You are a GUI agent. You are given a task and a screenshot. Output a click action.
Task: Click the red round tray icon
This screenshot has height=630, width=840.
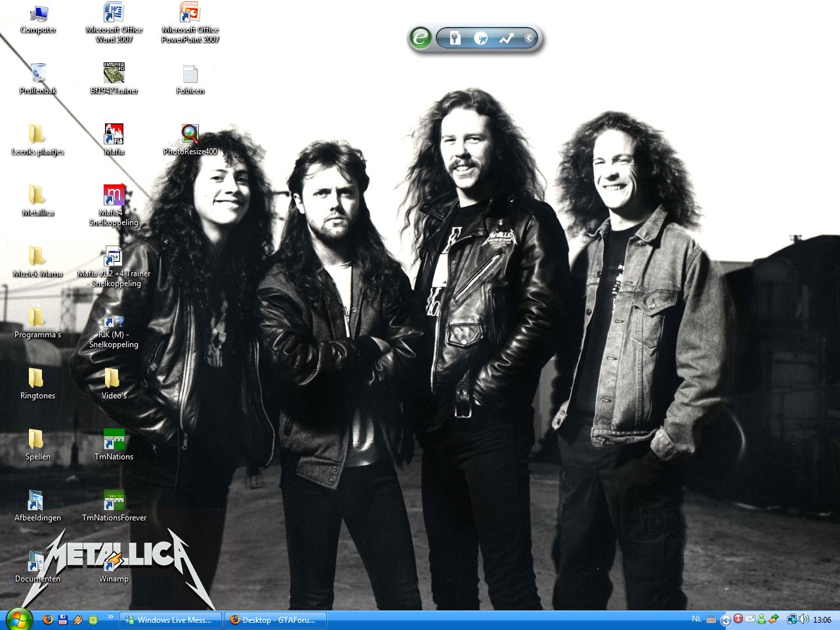738,619
